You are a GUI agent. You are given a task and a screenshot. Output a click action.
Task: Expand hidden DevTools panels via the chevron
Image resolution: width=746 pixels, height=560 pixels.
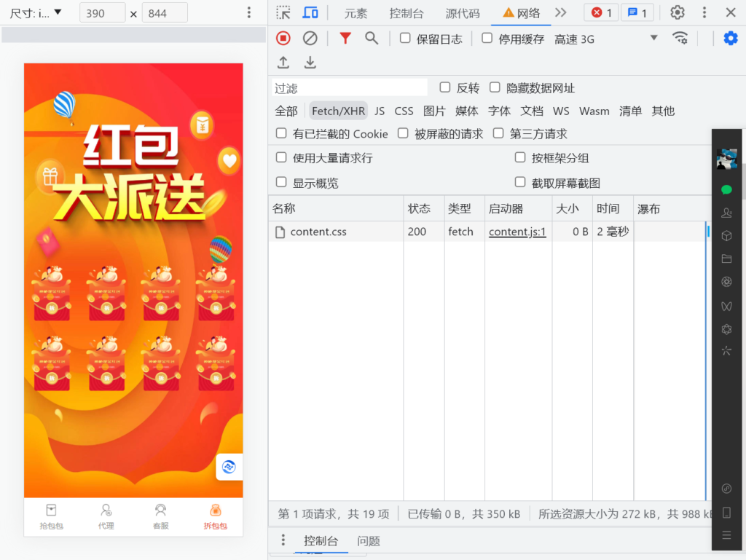tap(562, 12)
